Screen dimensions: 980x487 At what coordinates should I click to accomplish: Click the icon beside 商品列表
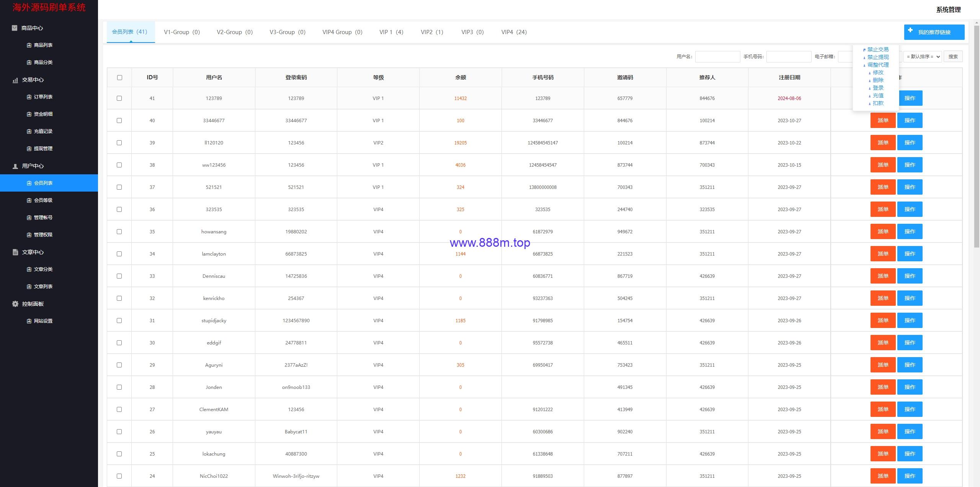point(29,45)
